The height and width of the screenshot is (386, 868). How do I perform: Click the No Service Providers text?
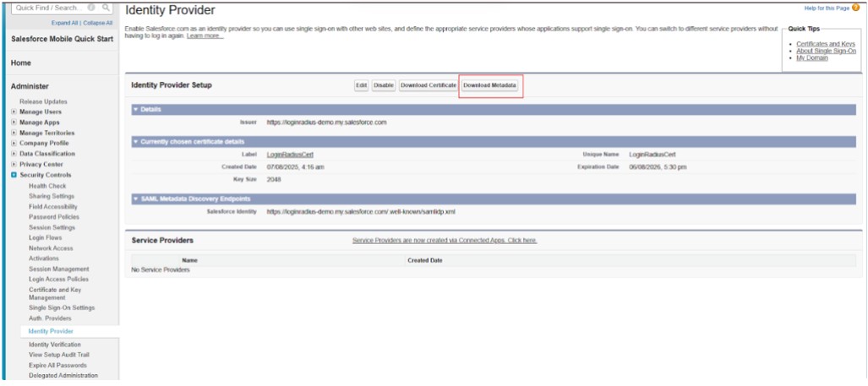[x=161, y=270]
